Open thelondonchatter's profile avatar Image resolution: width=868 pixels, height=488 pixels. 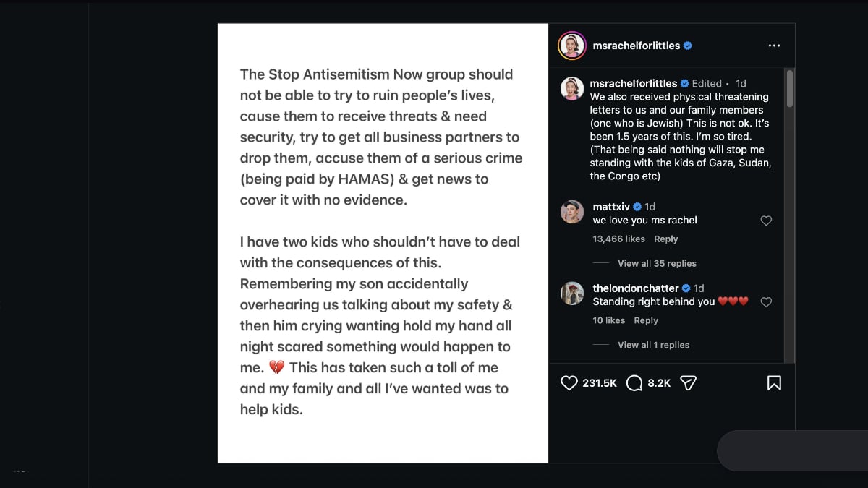click(x=572, y=294)
